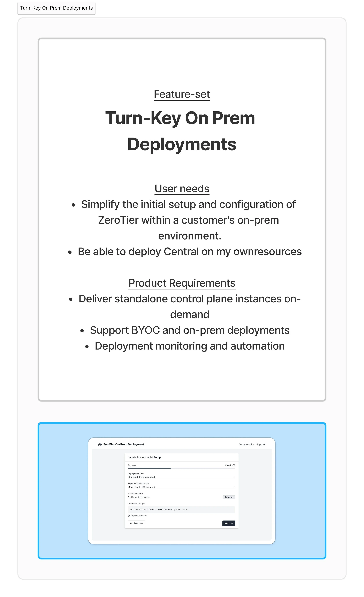
Task: Click the ZeroTier On-Prem Deployment header title
Action: coord(124,444)
